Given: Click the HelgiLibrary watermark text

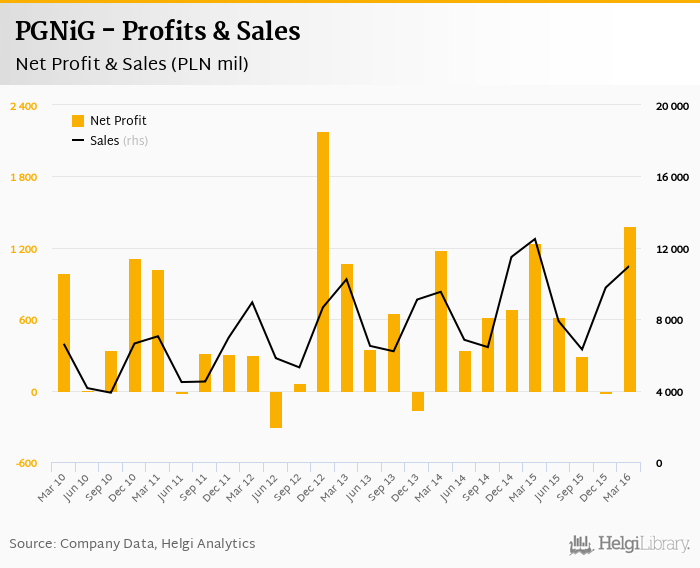Looking at the screenshot, I should [644, 545].
